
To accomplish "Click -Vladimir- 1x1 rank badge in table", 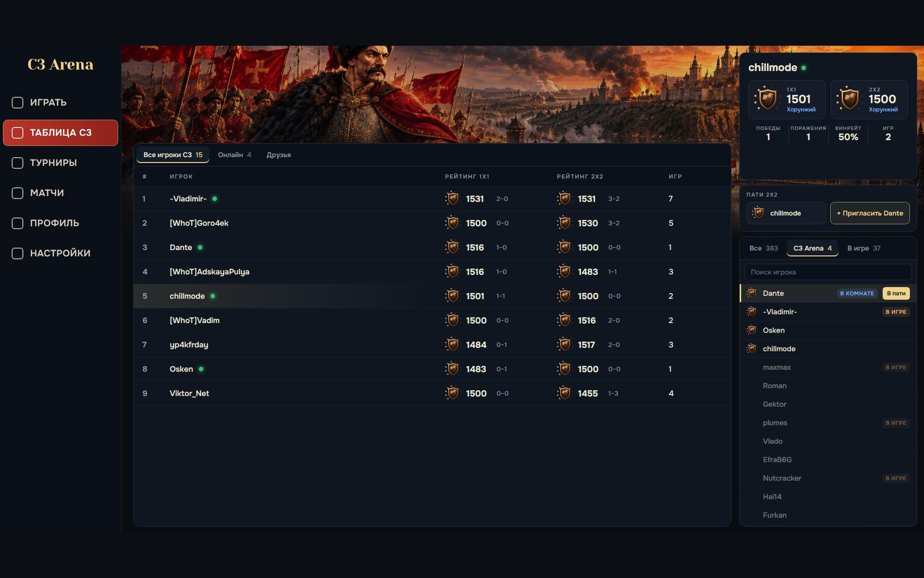I will 452,199.
